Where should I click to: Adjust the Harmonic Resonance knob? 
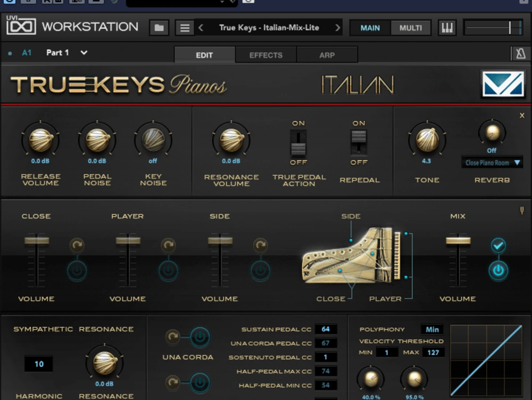point(105,362)
